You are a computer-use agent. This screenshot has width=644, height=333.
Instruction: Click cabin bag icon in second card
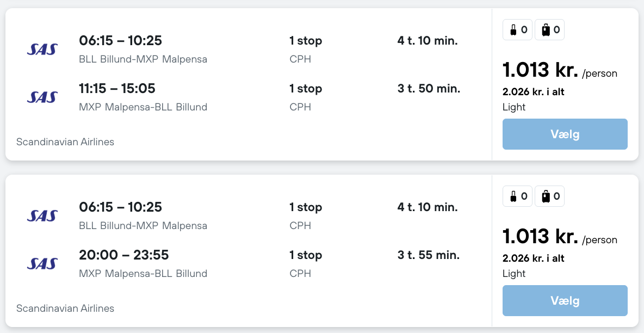(x=513, y=196)
